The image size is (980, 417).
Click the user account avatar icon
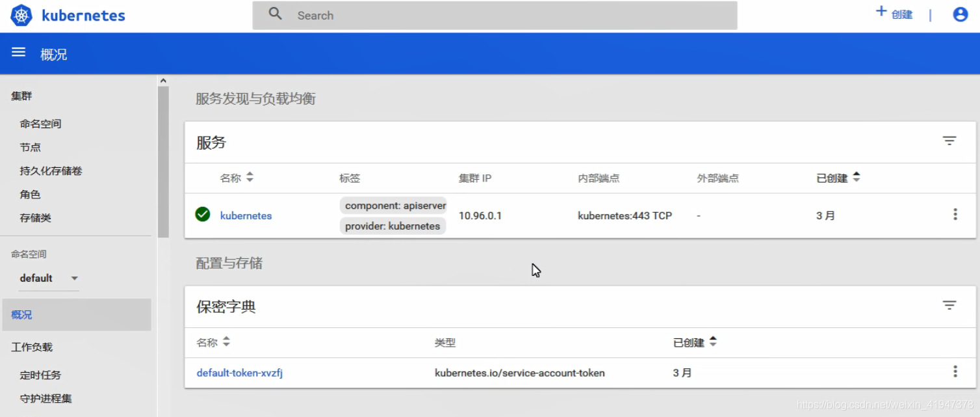click(x=960, y=14)
